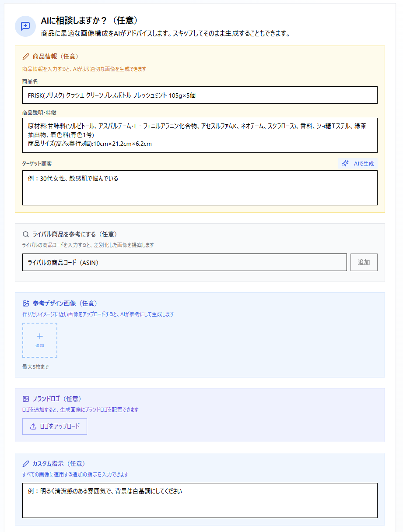
Task: Click the upload arrow icon in logo button
Action: coord(33,426)
